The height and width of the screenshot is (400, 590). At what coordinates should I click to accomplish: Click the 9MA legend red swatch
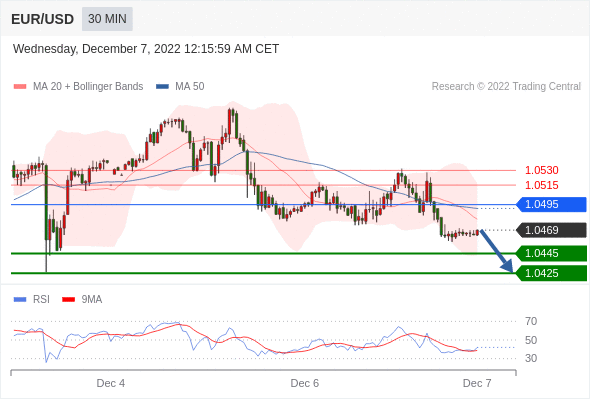pos(68,300)
